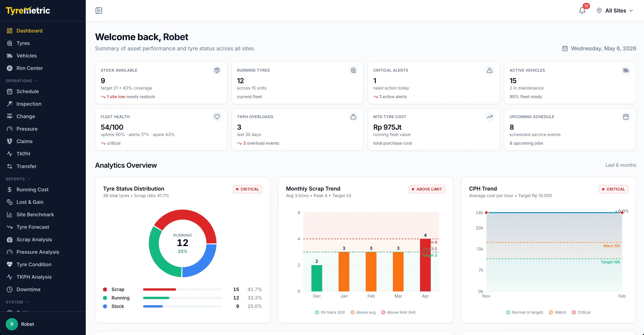644x335 pixels.
Task: Toggle 'Above limit (≥4)' legend item
Action: [399, 312]
